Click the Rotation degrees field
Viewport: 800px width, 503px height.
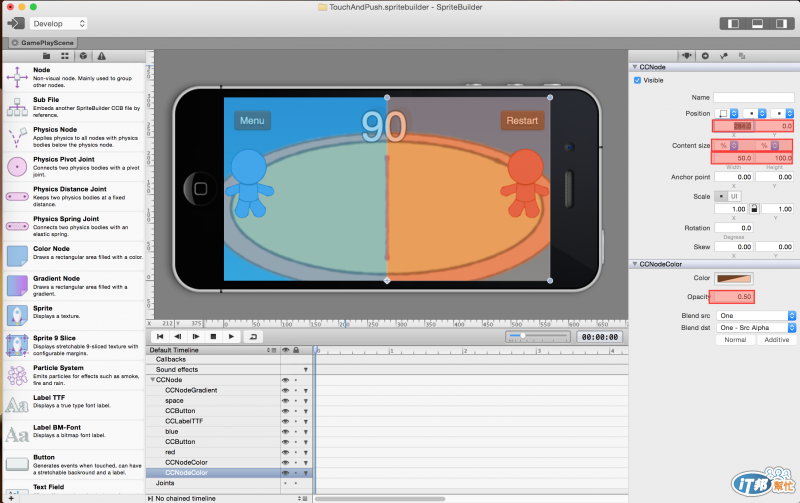pos(734,228)
